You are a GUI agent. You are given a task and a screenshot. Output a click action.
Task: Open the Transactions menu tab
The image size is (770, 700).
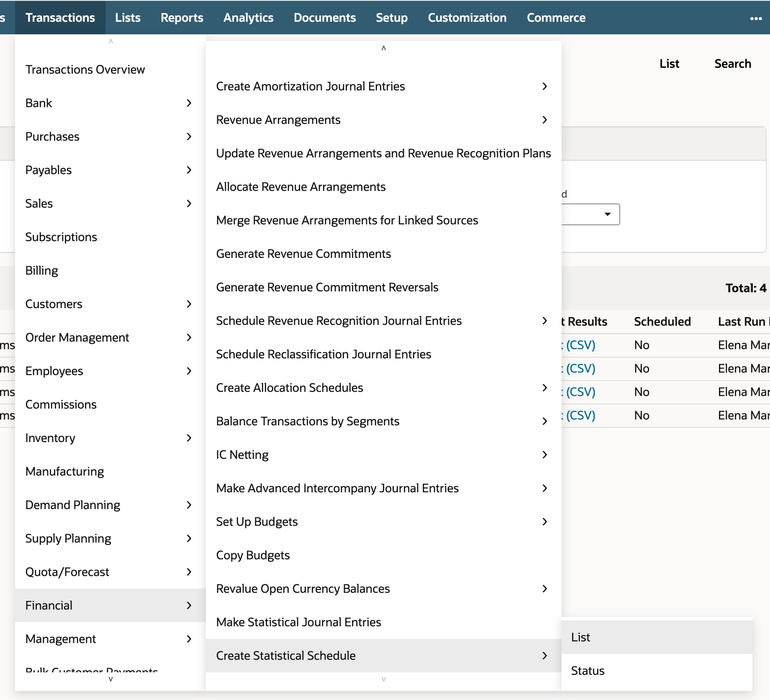(60, 18)
